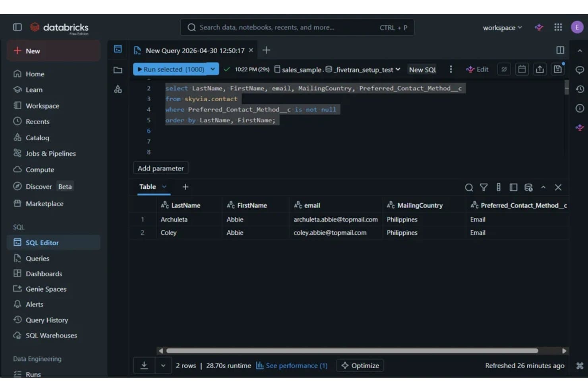Toggle the results column panel icon
This screenshot has height=392, width=588.
[513, 187]
